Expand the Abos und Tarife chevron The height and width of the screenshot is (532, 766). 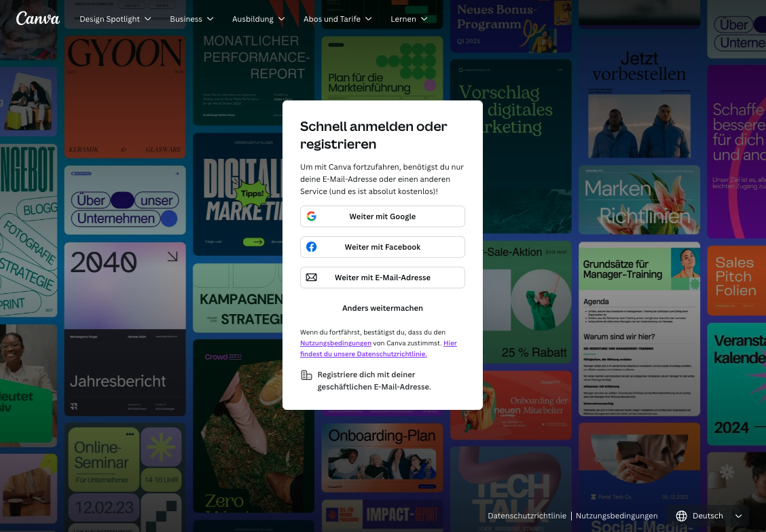[369, 19]
